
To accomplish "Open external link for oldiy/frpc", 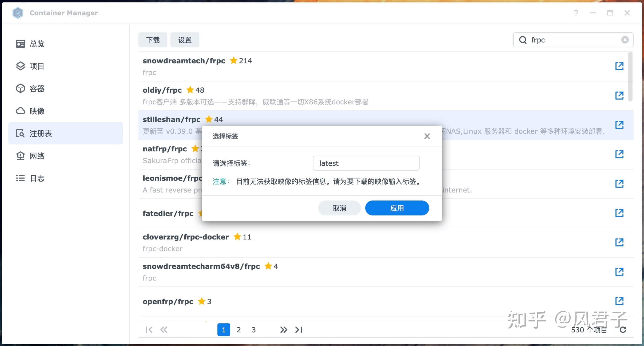I will click(x=619, y=95).
